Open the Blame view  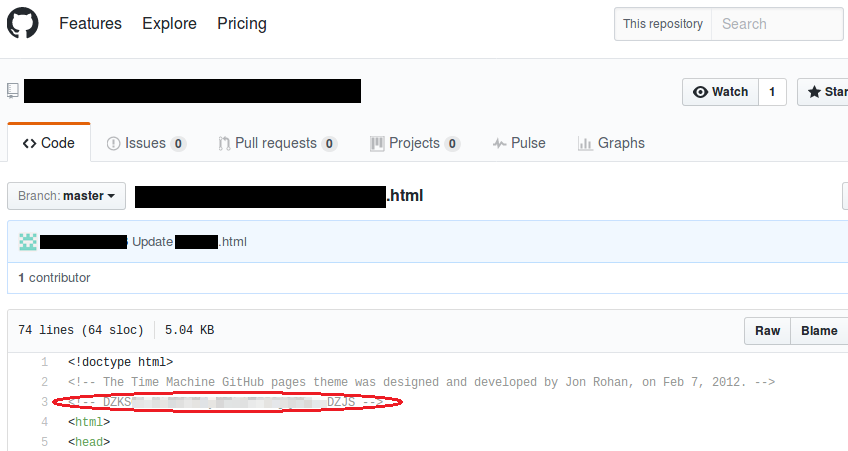[x=819, y=331]
